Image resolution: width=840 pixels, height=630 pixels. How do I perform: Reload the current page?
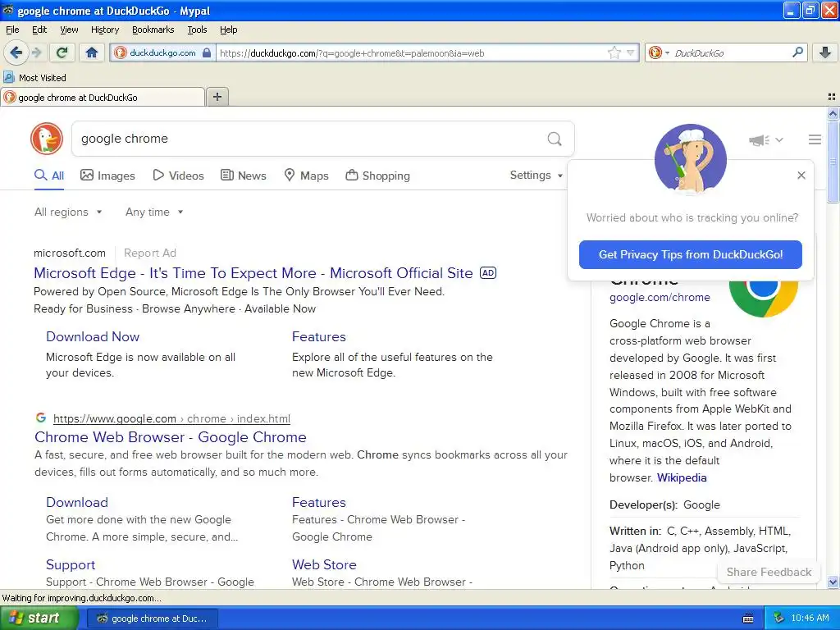62,52
